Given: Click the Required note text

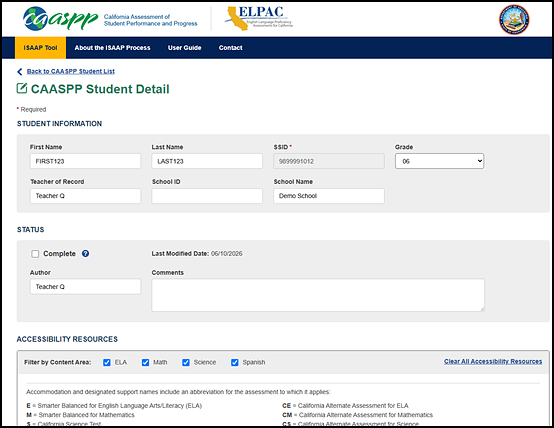Looking at the screenshot, I should point(31,110).
